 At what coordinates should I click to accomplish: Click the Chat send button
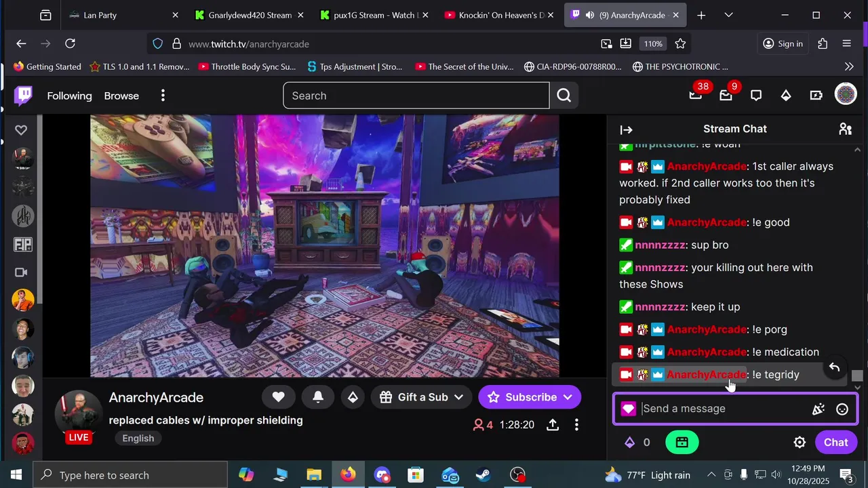835,443
